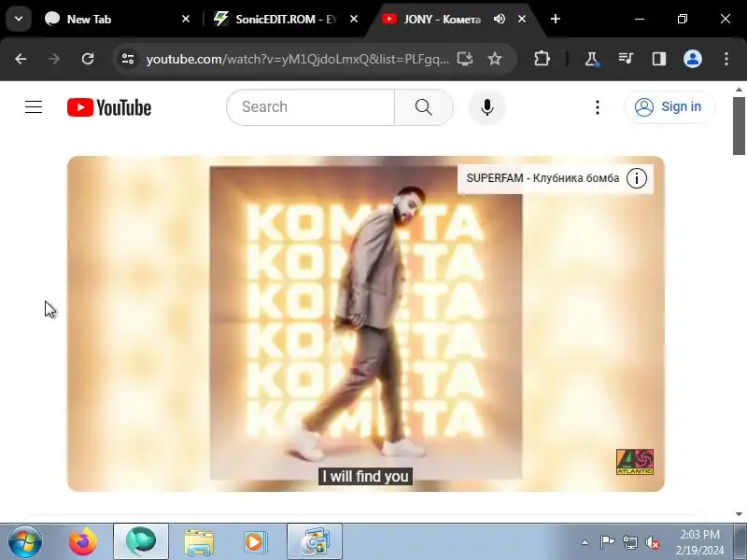Screen dimensions: 747x560
Task: Click the info circle icon on video
Action: [x=637, y=178]
